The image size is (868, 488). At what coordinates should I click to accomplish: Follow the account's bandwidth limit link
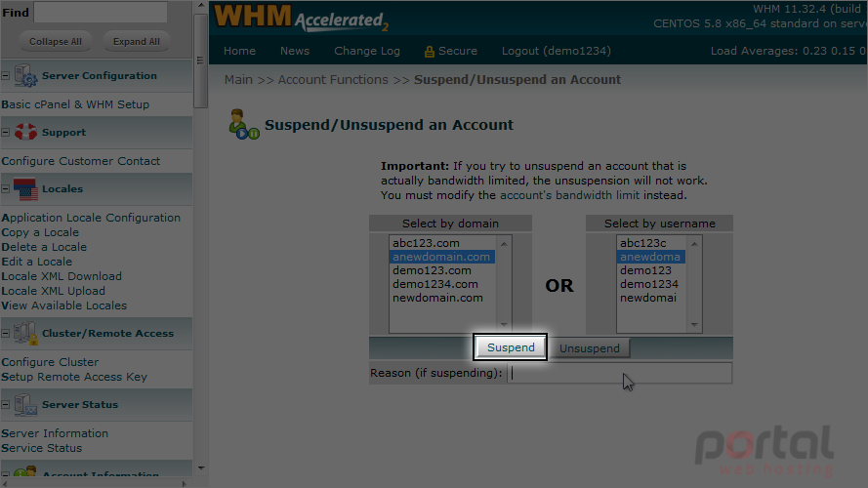pos(569,195)
